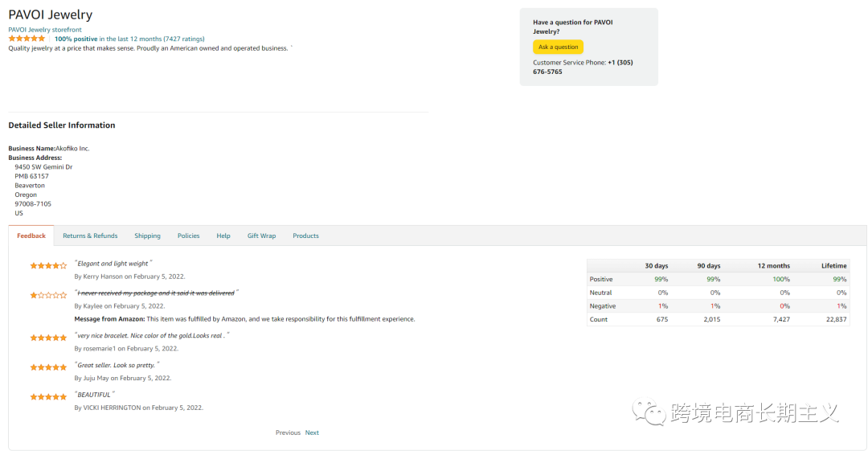This screenshot has width=868, height=451.
Task: Click rosemarie1's five-star rating
Action: (x=48, y=338)
